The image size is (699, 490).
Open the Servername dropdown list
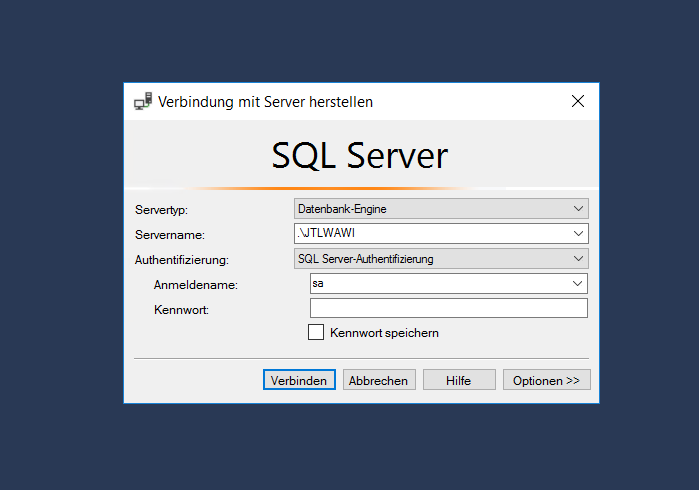pyautogui.click(x=578, y=234)
